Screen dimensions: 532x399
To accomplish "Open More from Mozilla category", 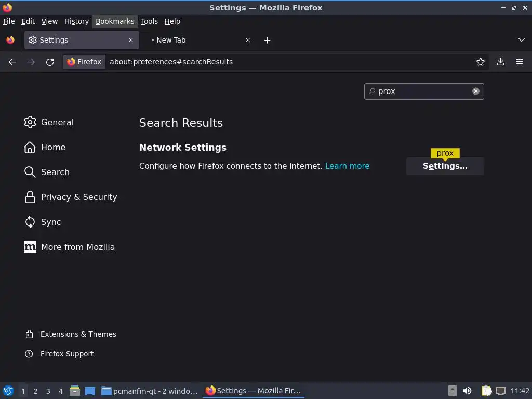I will click(69, 247).
